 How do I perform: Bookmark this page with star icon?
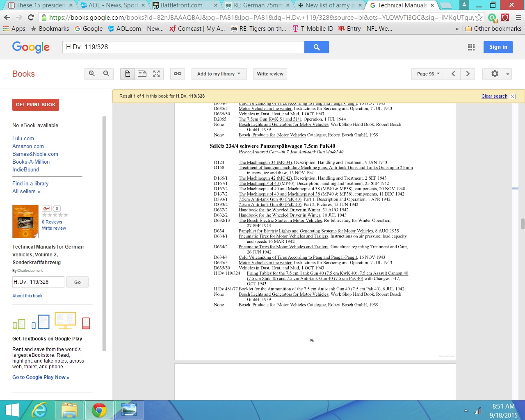pyautogui.click(x=479, y=18)
